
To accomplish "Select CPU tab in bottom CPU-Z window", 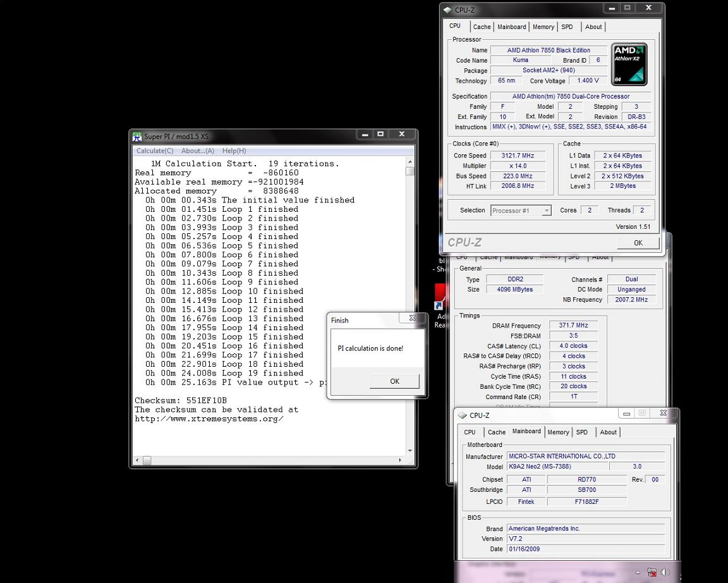I will [x=470, y=432].
